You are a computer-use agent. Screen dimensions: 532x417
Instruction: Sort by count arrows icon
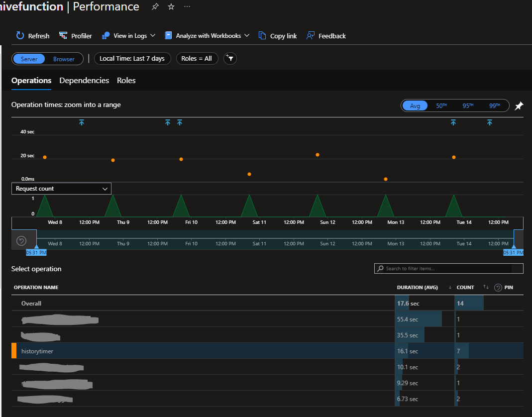point(486,287)
